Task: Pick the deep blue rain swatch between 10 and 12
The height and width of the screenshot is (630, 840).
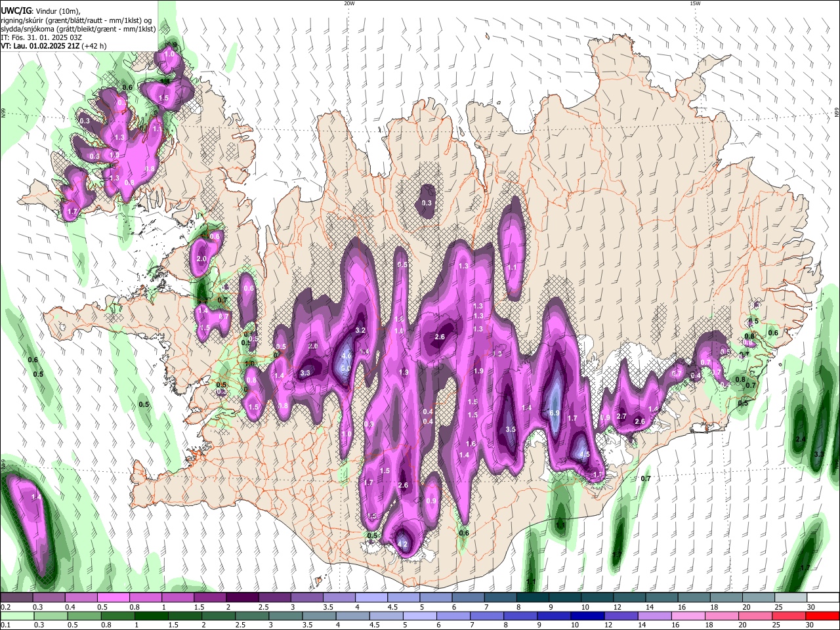Action: pos(588,616)
